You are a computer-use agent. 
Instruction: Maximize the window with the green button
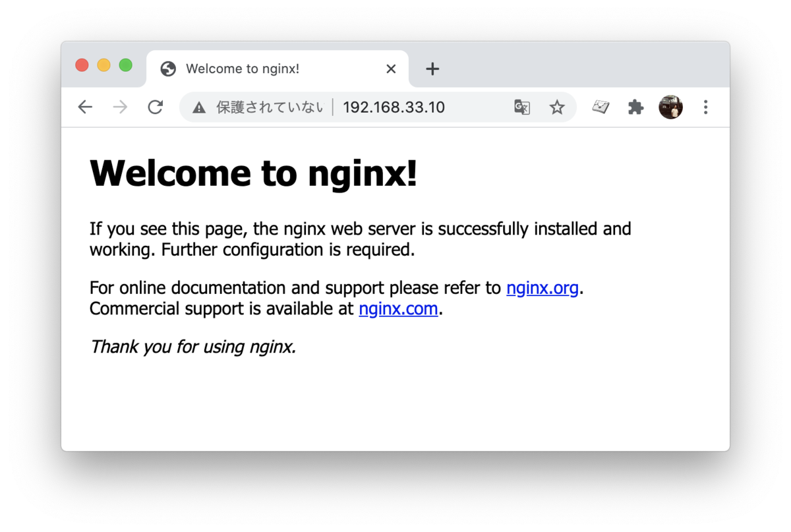tap(125, 65)
